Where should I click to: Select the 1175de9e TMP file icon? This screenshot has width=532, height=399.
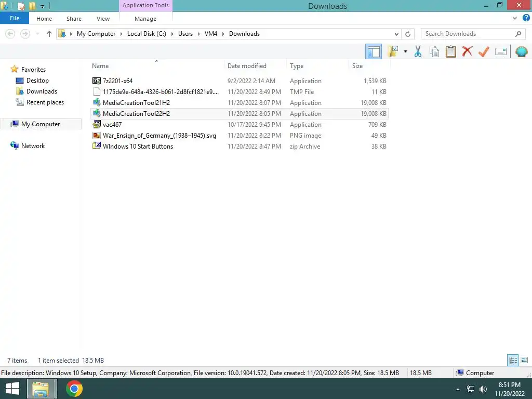(x=97, y=91)
